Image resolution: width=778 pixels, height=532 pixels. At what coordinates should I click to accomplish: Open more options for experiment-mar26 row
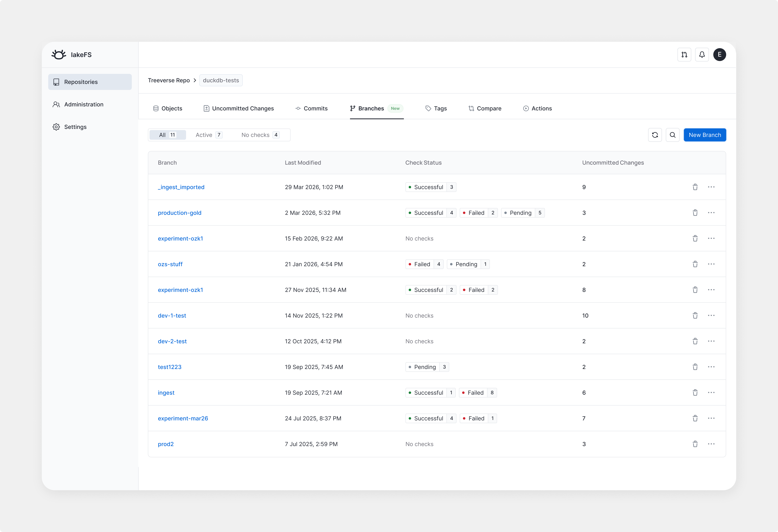click(711, 418)
